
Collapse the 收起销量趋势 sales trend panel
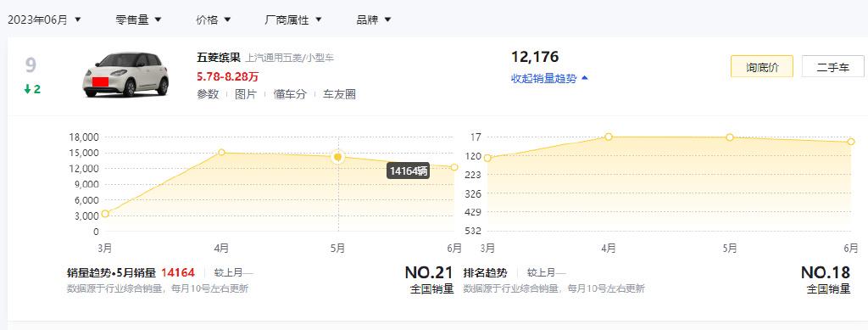(549, 79)
